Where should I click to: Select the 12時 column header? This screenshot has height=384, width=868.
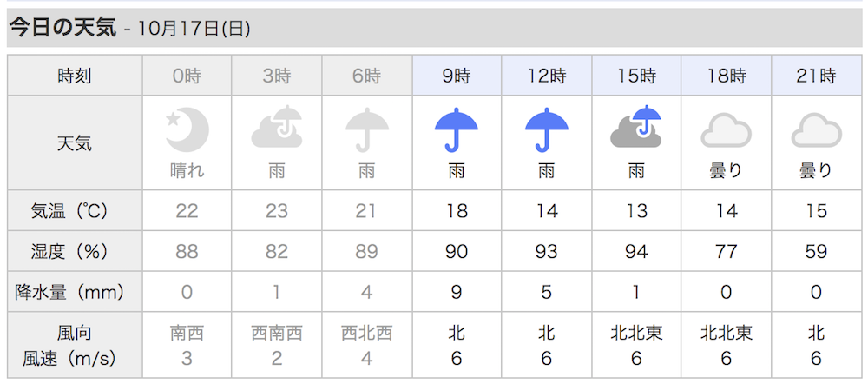pyautogui.click(x=546, y=76)
